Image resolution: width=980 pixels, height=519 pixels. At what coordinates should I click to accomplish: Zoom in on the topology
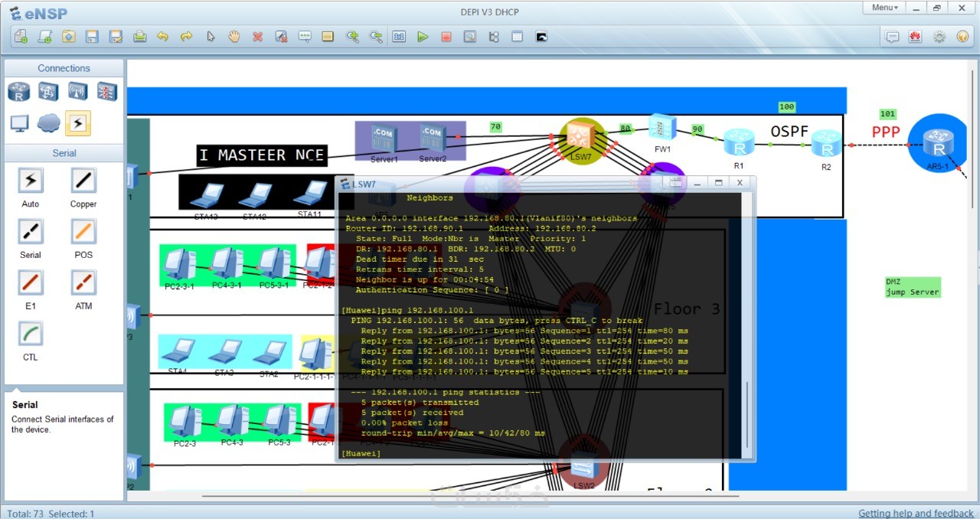pyautogui.click(x=352, y=36)
